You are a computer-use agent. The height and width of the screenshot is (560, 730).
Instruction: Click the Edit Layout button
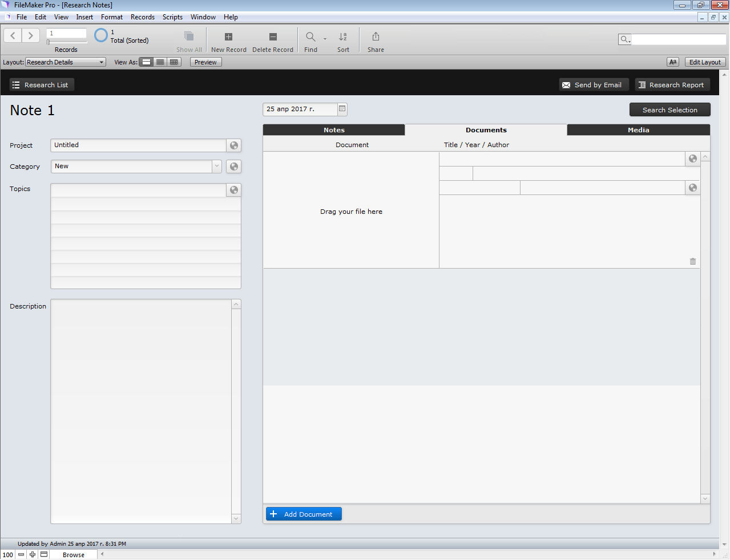(705, 62)
